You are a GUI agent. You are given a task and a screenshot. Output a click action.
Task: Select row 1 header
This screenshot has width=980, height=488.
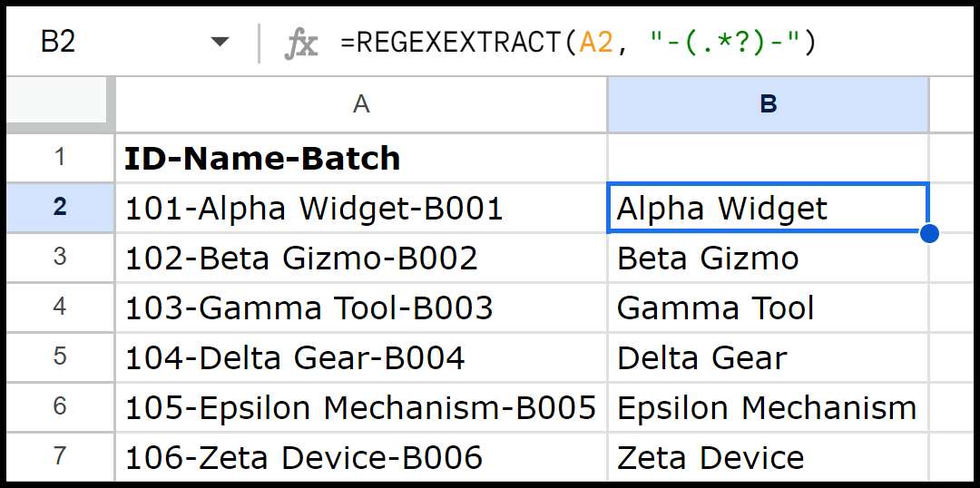[x=61, y=158]
